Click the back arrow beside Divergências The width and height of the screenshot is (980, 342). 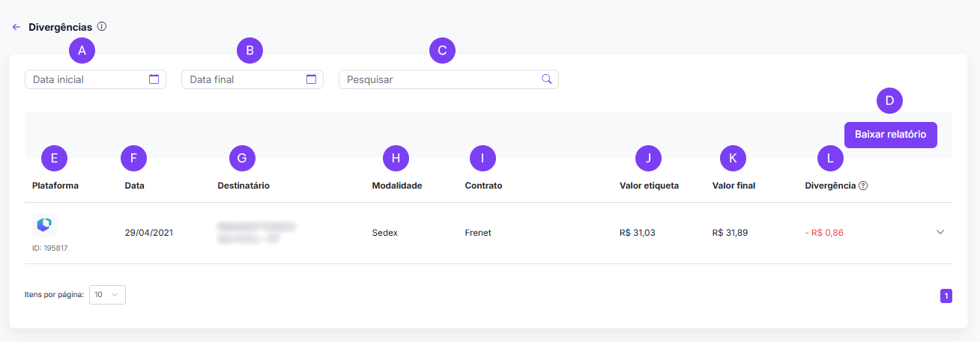coord(16,27)
